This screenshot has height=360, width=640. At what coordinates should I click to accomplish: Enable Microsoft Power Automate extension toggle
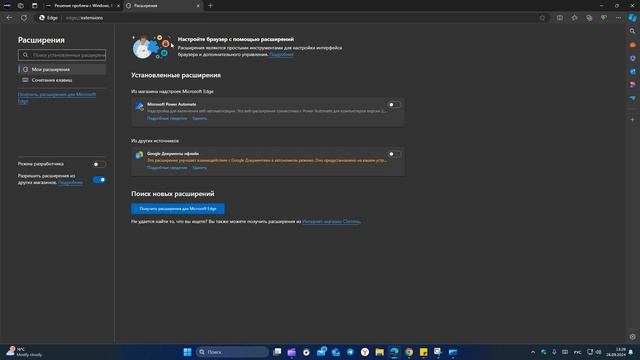pos(394,105)
